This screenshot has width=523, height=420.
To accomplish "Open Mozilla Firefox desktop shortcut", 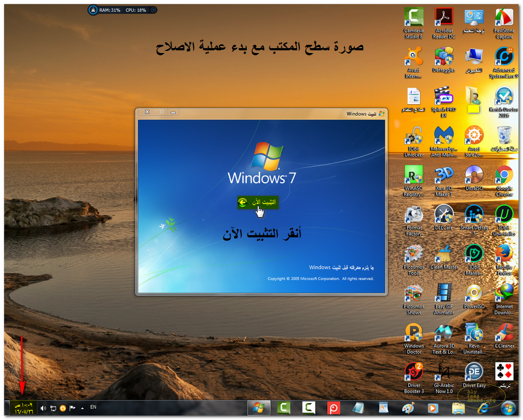I will pyautogui.click(x=504, y=256).
